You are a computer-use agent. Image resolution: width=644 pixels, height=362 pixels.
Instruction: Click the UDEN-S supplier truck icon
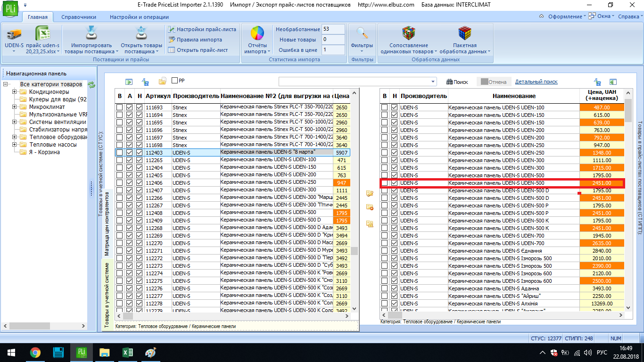(14, 33)
